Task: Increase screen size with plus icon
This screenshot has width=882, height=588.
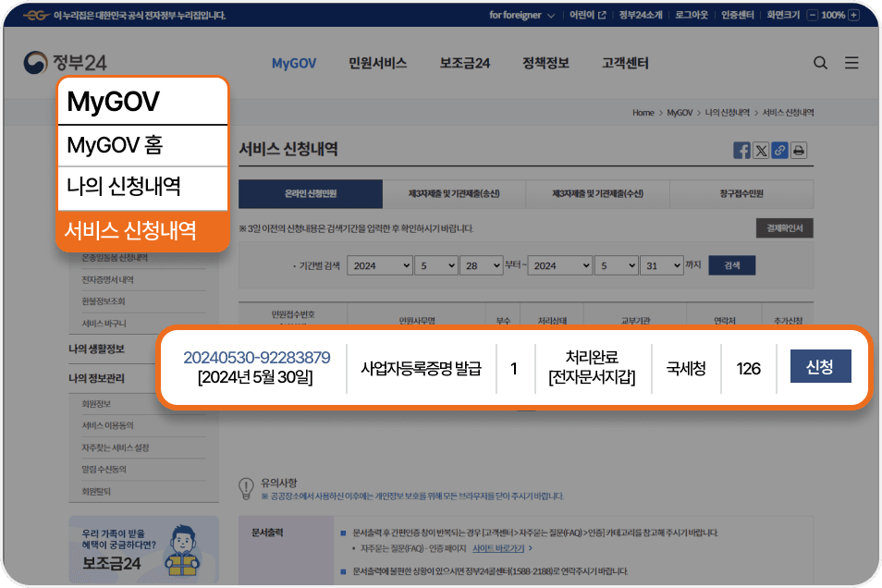Action: (x=853, y=16)
